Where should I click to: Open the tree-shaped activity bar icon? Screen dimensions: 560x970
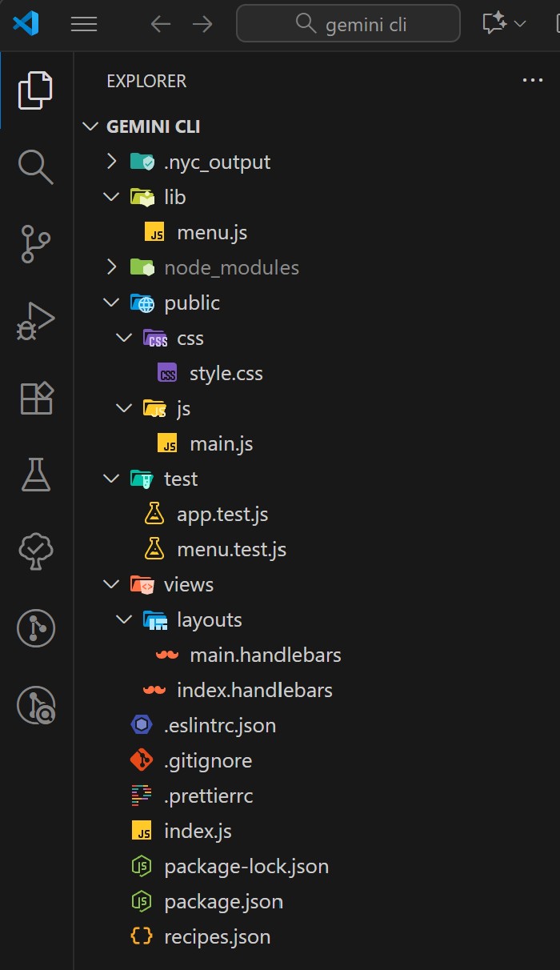(36, 551)
